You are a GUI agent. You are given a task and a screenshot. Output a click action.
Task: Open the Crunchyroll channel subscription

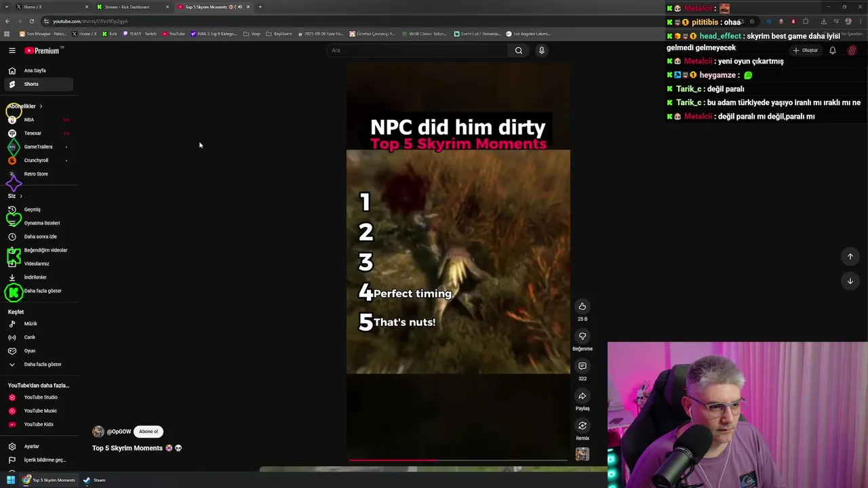[38, 161]
